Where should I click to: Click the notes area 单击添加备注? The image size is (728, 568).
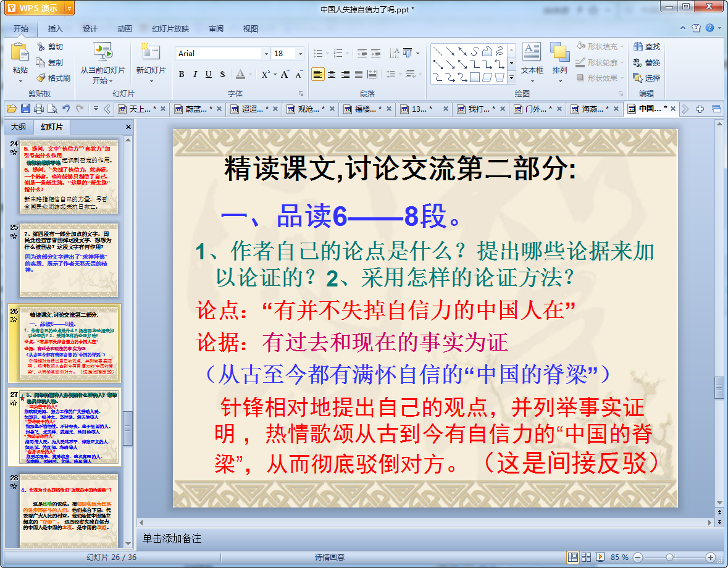point(172,538)
